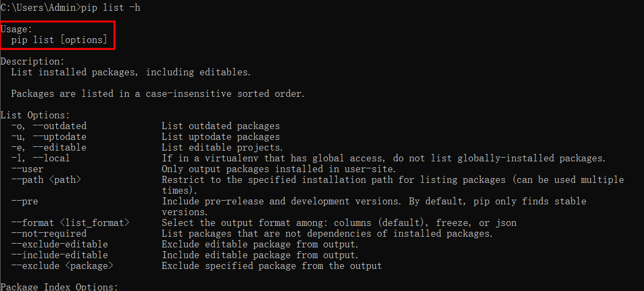Click the "pip list [options]" usage text
Screen dimensions: 644x291
(x=59, y=40)
